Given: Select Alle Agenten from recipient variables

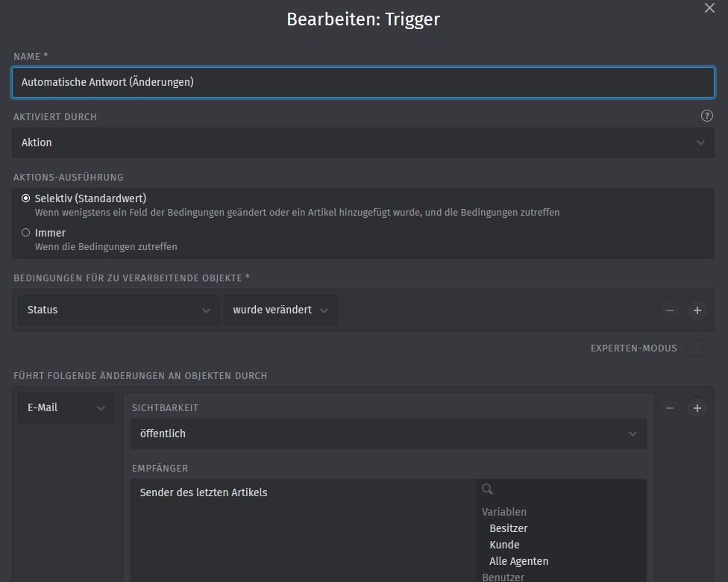Looking at the screenshot, I should 518,561.
